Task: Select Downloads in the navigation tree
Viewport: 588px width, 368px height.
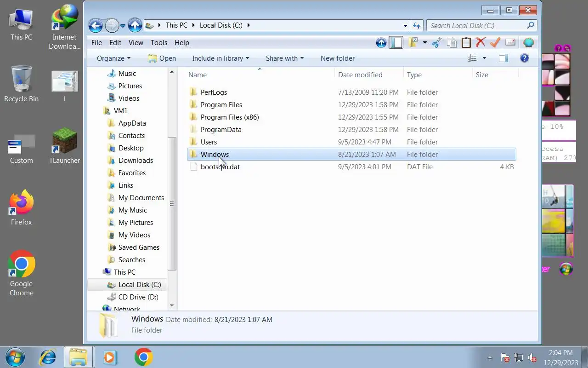Action: 136,160
